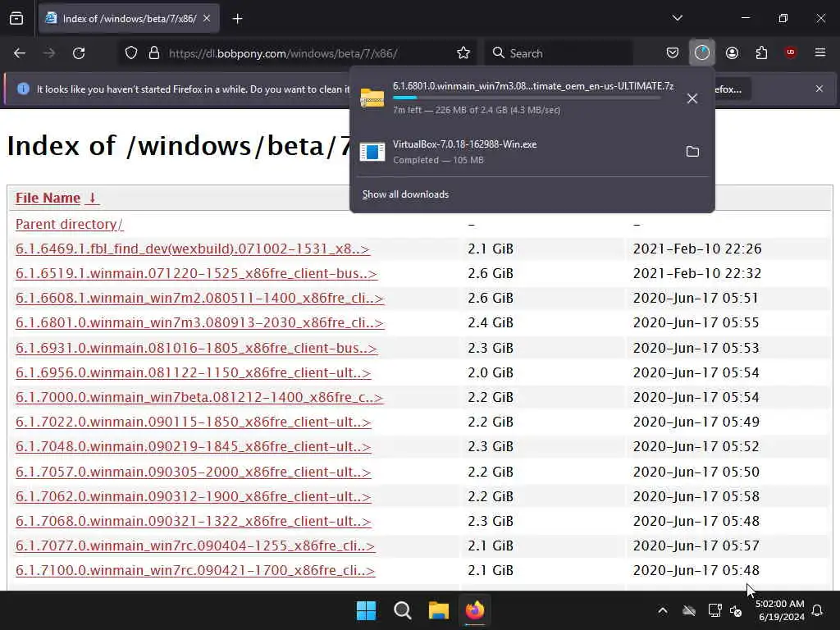Download 6.1.7100.0 win7rc build
This screenshot has height=630, width=840.
pos(195,570)
